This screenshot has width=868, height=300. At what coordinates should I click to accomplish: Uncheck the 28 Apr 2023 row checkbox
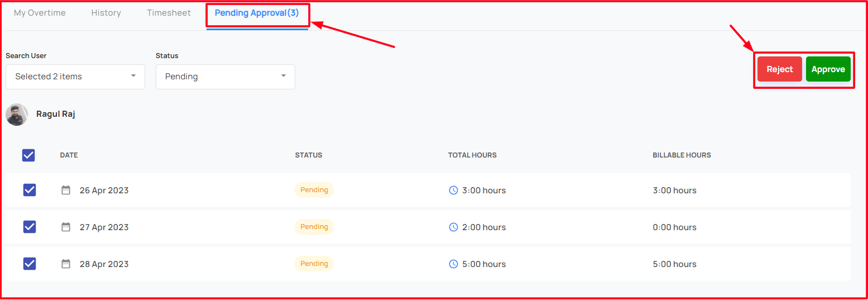coord(30,264)
